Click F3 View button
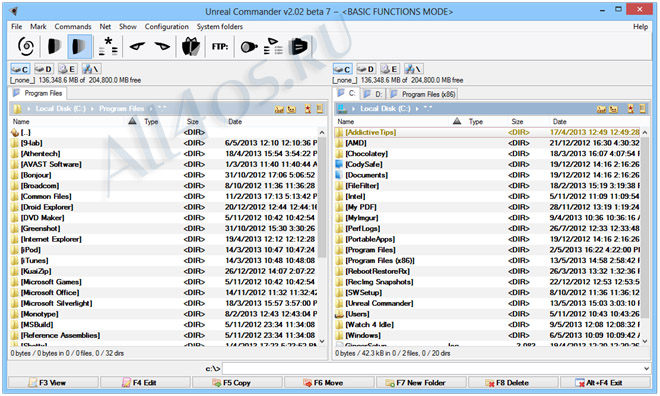Screen dimensions: 660x396 pyautogui.click(x=53, y=383)
